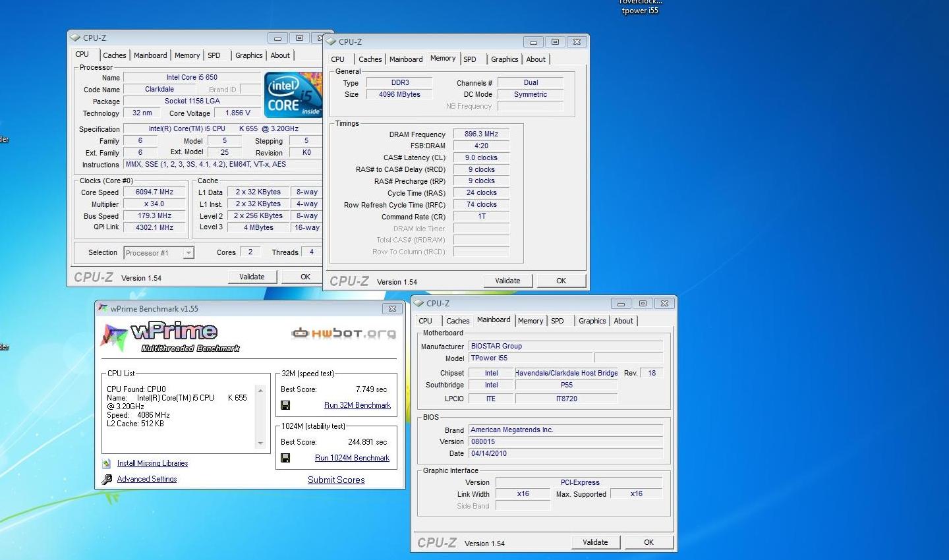949x560 pixels.
Task: Click OK in Memory window
Action: point(561,281)
